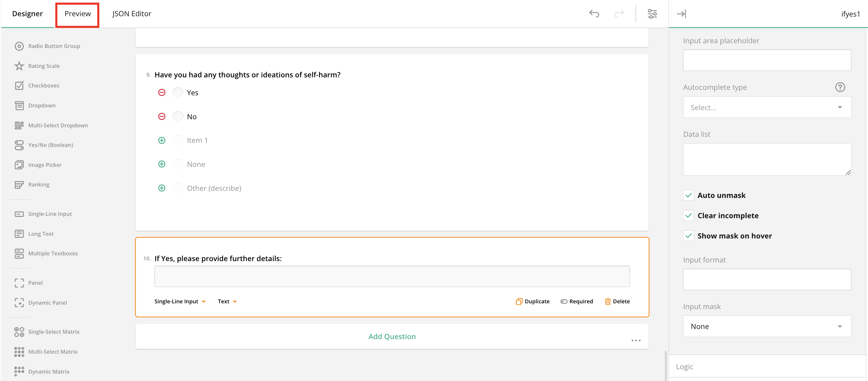868x381 pixels.
Task: Click the Duplicate button for question 10
Action: (x=533, y=301)
